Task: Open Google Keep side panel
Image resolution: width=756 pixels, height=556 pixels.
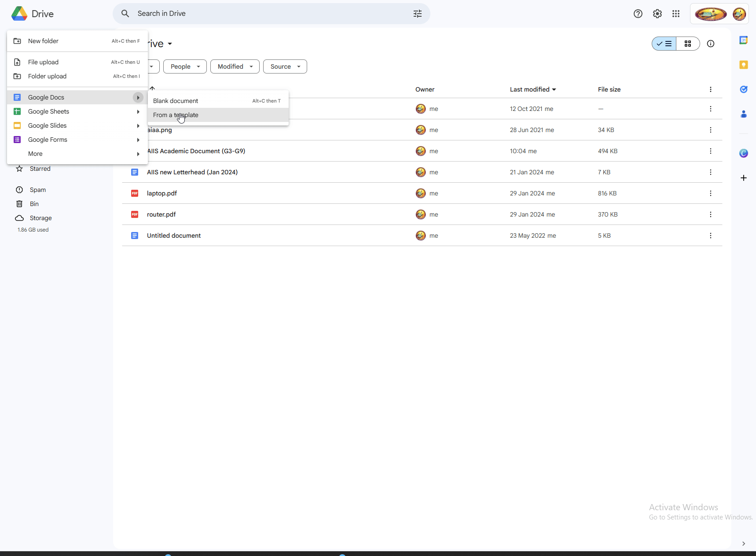Action: (743, 65)
